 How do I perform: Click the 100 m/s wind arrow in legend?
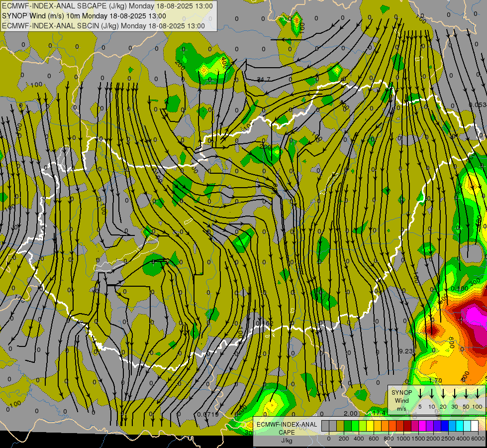[478, 393]
